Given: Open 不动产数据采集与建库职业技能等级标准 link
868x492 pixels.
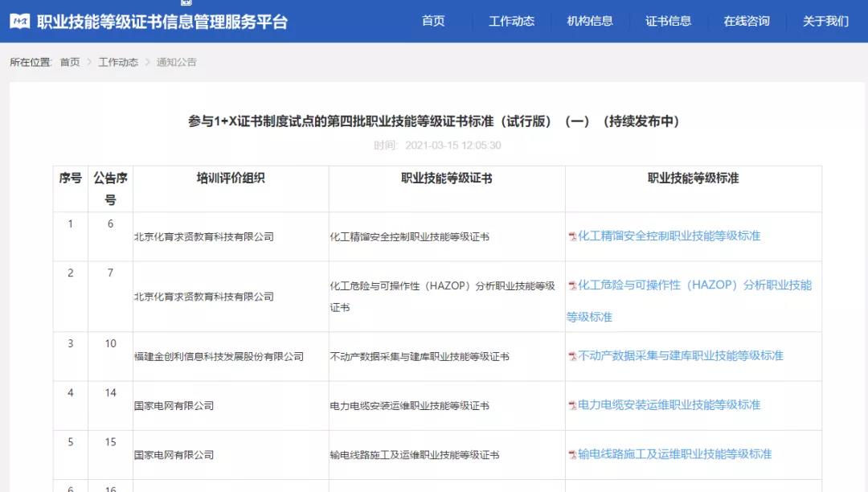Looking at the screenshot, I should click(680, 356).
